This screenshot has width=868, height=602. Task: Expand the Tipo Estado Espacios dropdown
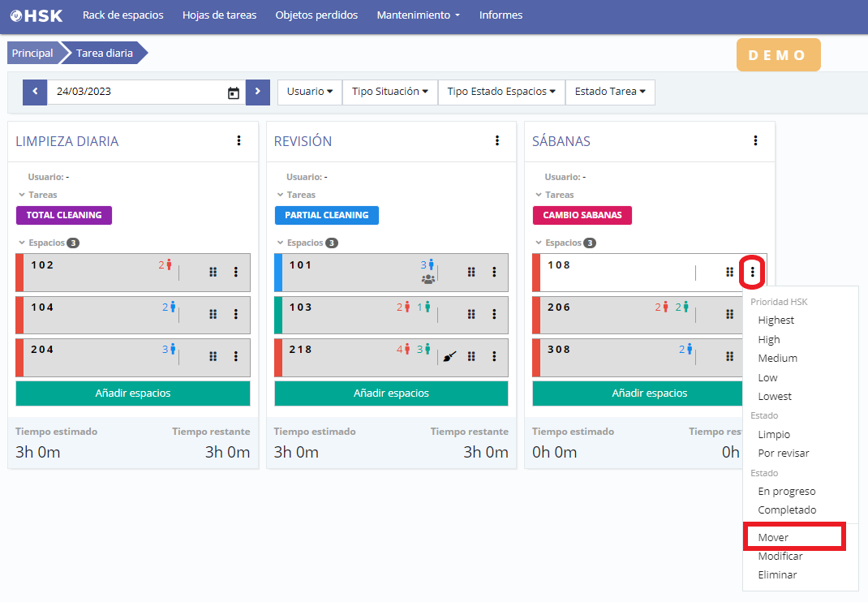[501, 92]
